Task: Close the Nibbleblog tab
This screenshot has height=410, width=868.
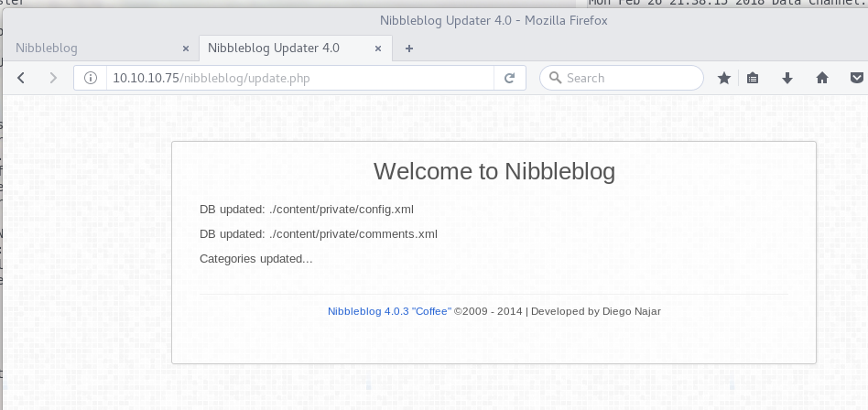Action: [186, 49]
